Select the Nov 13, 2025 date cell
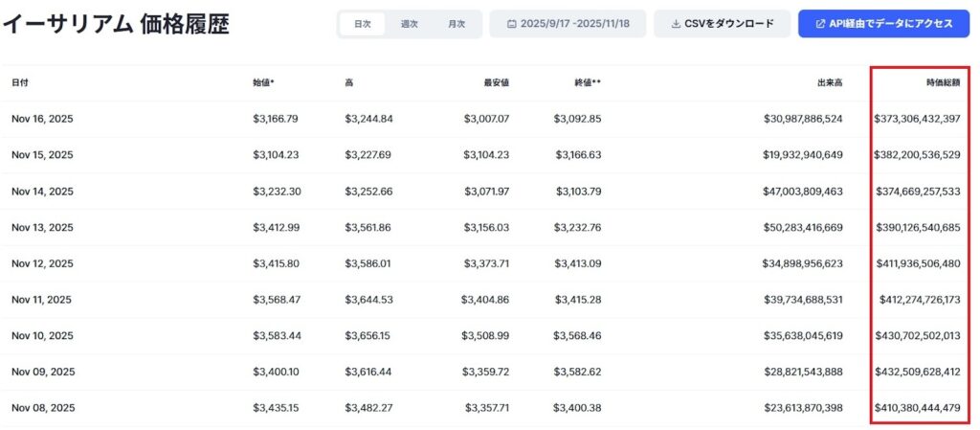Image resolution: width=980 pixels, height=430 pixels. pyautogui.click(x=42, y=227)
